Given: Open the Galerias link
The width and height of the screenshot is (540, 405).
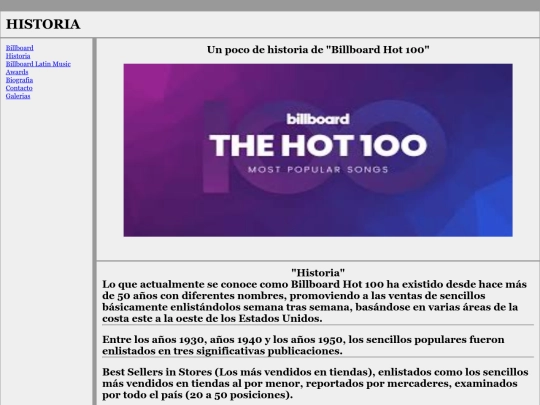Looking at the screenshot, I should point(18,96).
